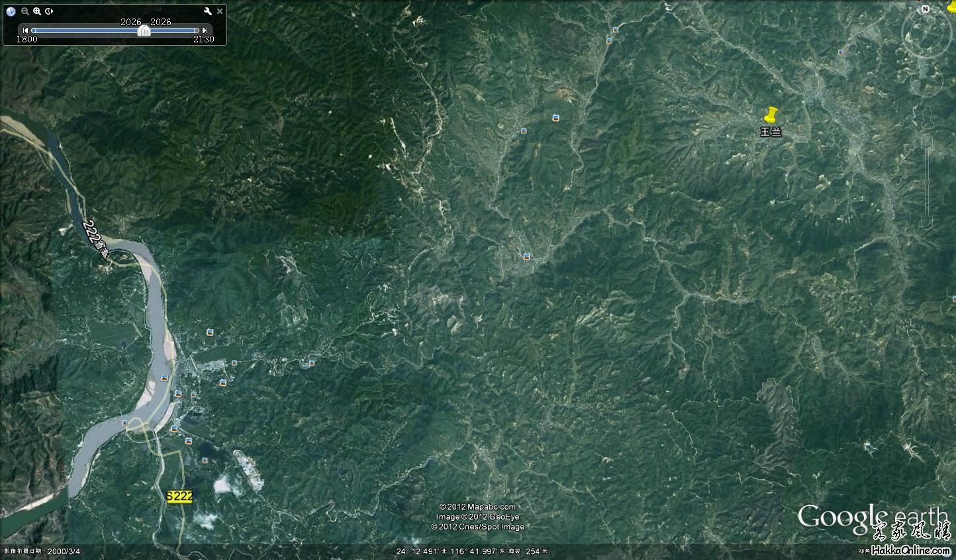Close the time slider panel
Image resolution: width=956 pixels, height=560 pixels.
(220, 11)
